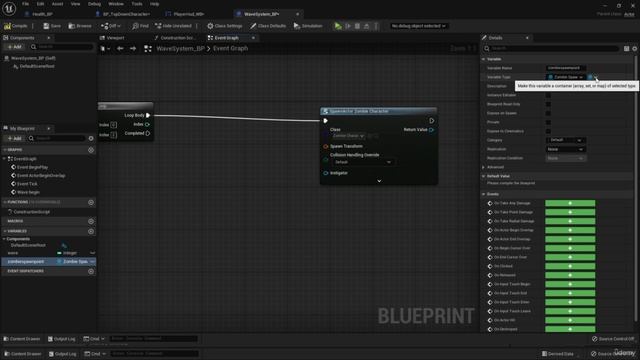Toggle the Instance Editable checkbox
640x360 pixels.
click(548, 95)
